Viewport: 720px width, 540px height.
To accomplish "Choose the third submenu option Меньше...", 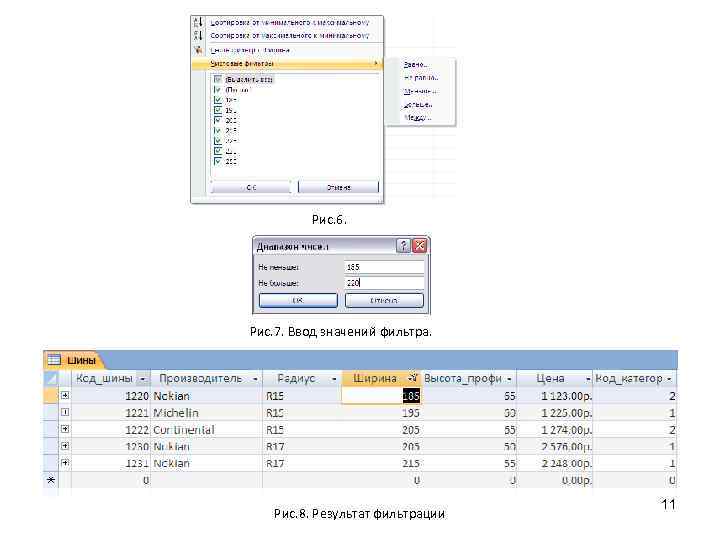I will (x=421, y=91).
